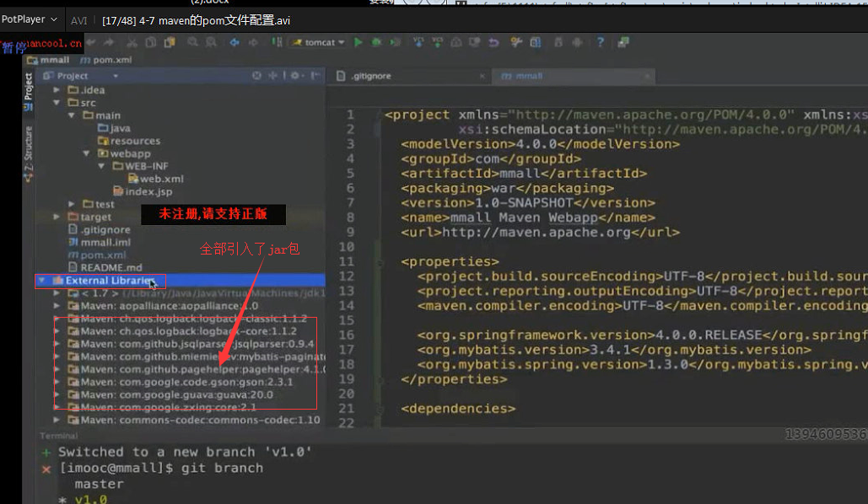Click the Copy icon in the toolbar
Viewport: 868px width, 504px height.
coord(150,42)
